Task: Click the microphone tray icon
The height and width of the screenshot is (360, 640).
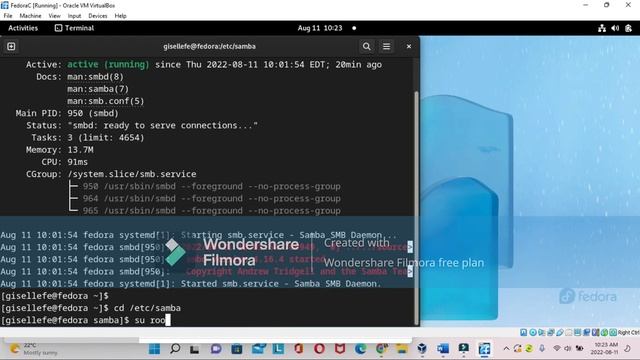Action: click(542, 349)
